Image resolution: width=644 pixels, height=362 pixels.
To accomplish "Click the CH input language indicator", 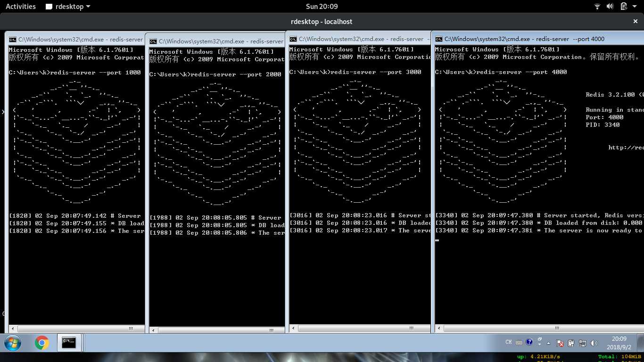I will [509, 343].
